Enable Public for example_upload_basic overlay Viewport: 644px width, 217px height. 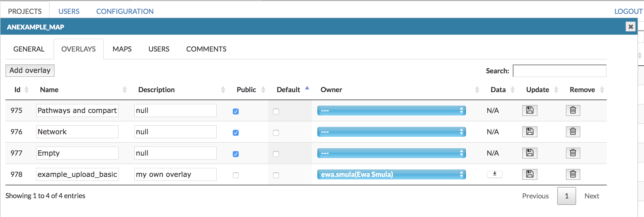235,175
